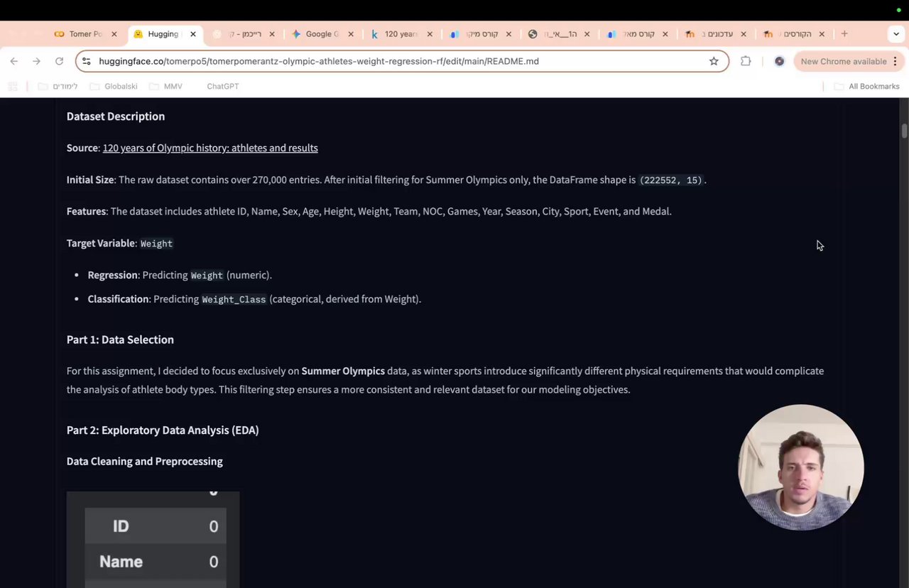909x588 pixels.
Task: Switch to the Tomer Po tab
Action: click(x=79, y=34)
